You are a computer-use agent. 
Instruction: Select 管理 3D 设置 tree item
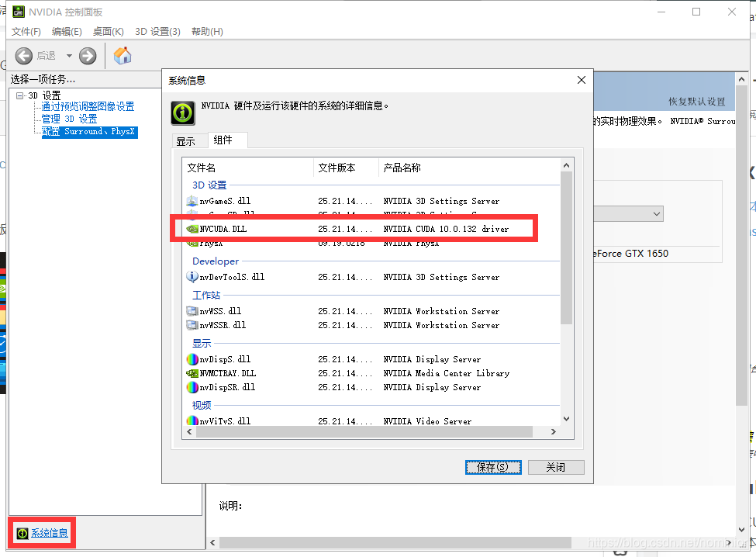pos(70,119)
